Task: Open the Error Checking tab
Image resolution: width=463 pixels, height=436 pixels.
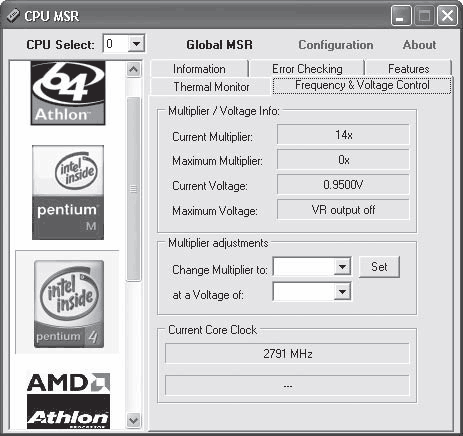Action: 307,69
